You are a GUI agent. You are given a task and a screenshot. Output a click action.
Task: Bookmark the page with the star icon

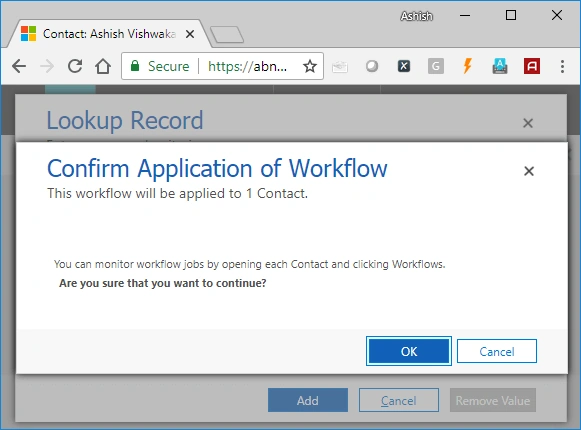310,67
